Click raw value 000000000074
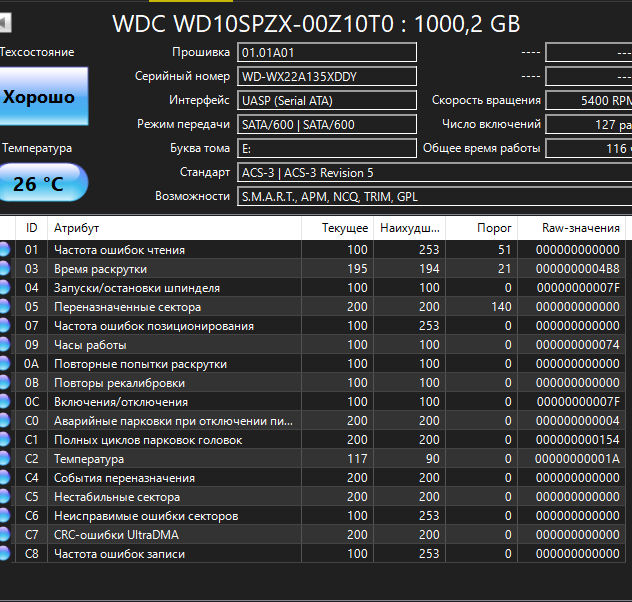Viewport: 632px width, 602px height. coord(578,345)
